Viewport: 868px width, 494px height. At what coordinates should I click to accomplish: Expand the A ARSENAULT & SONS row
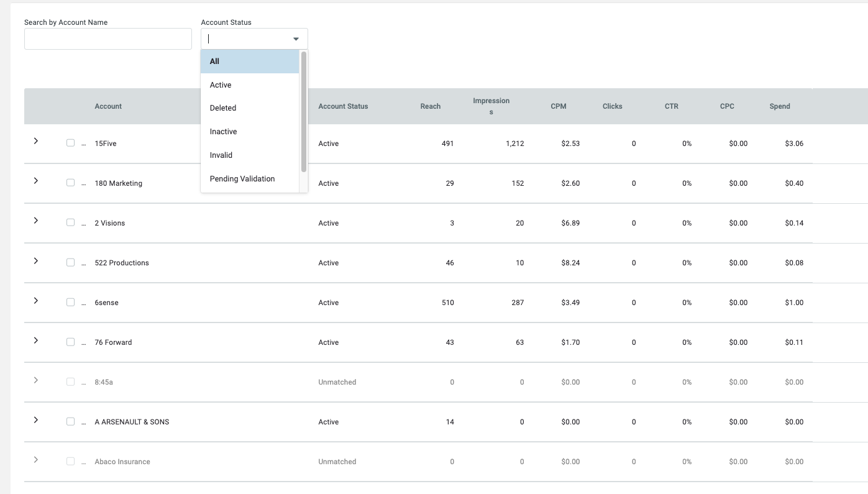tap(36, 419)
